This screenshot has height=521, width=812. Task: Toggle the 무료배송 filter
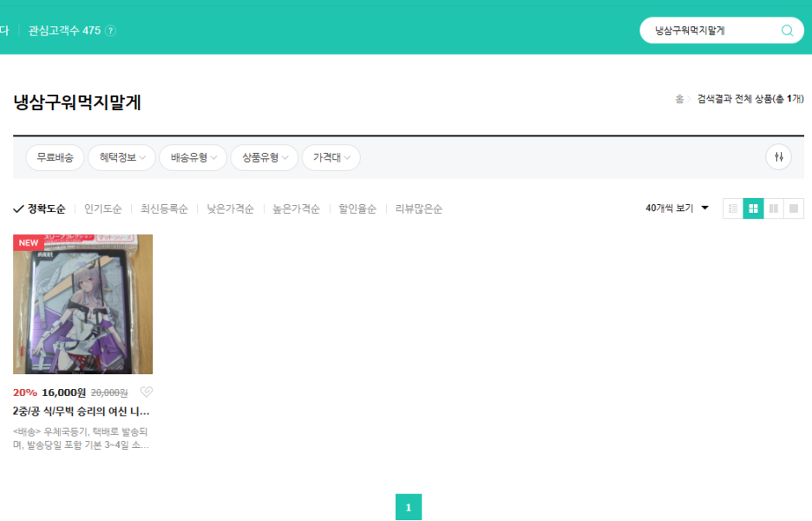click(x=55, y=157)
